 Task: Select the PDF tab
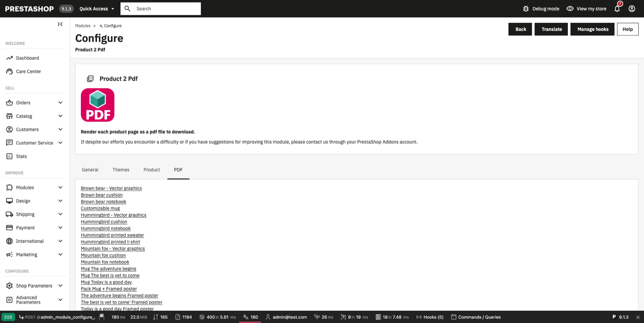pos(178,170)
